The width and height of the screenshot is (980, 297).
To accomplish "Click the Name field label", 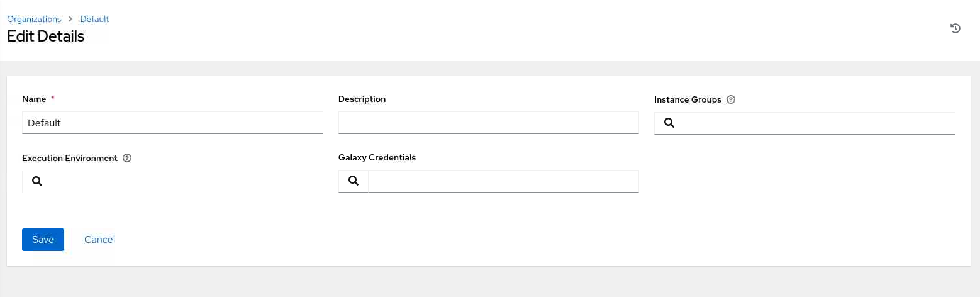I will pyautogui.click(x=34, y=99).
